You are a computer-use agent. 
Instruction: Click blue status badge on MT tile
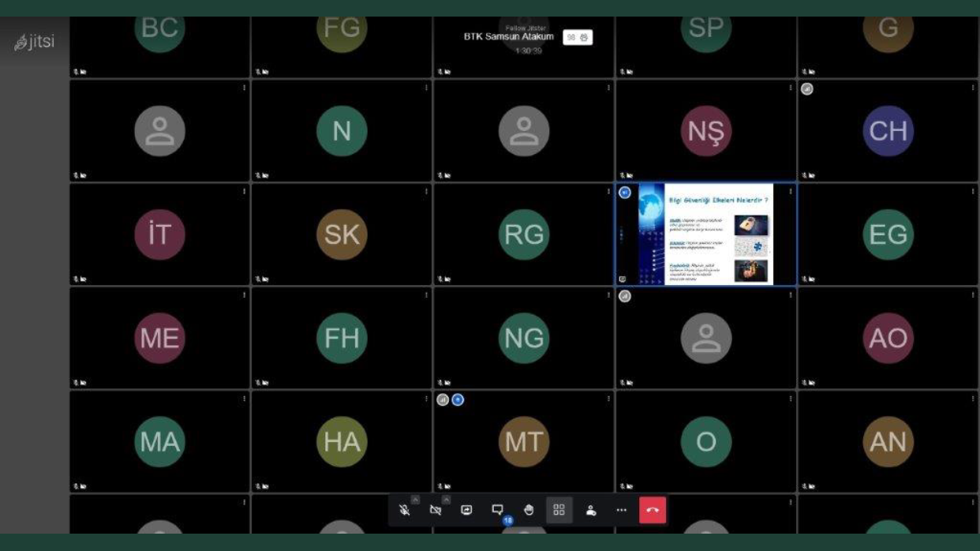point(458,399)
